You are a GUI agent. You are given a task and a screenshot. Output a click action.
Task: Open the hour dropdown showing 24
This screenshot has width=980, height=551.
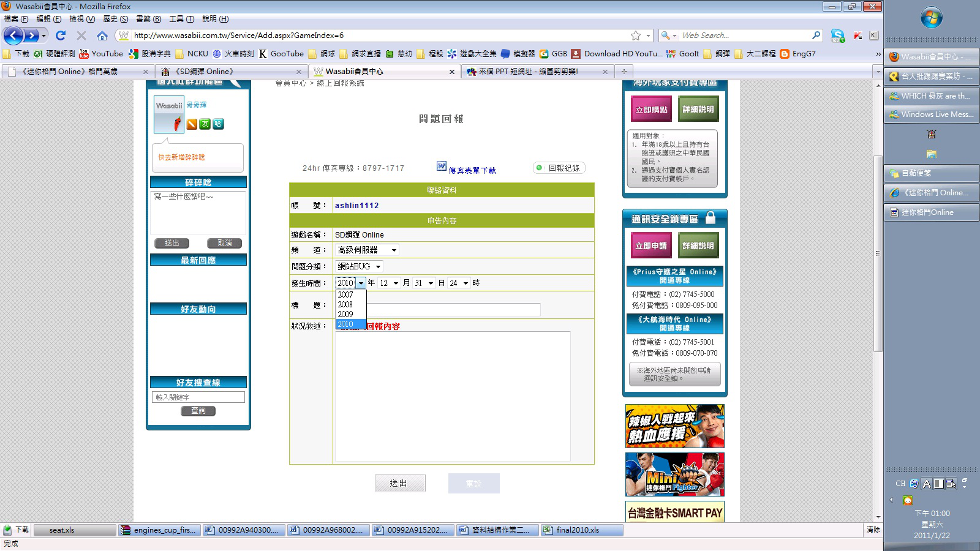(x=459, y=283)
